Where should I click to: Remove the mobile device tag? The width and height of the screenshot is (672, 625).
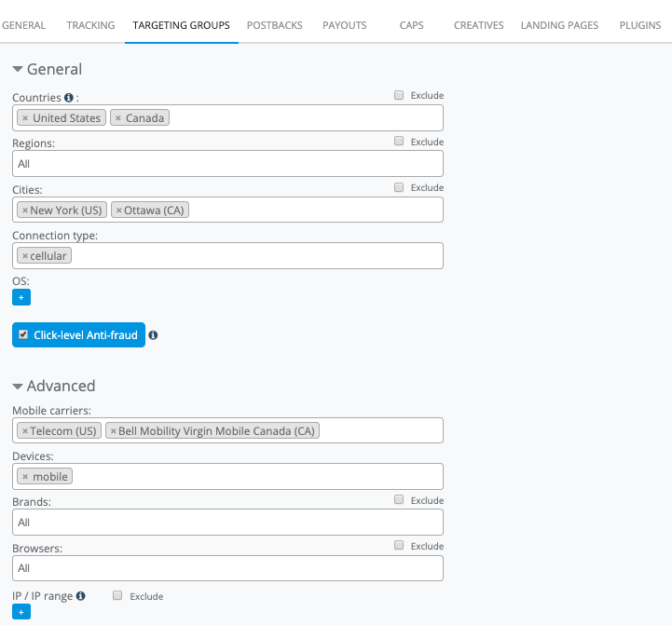(x=25, y=477)
